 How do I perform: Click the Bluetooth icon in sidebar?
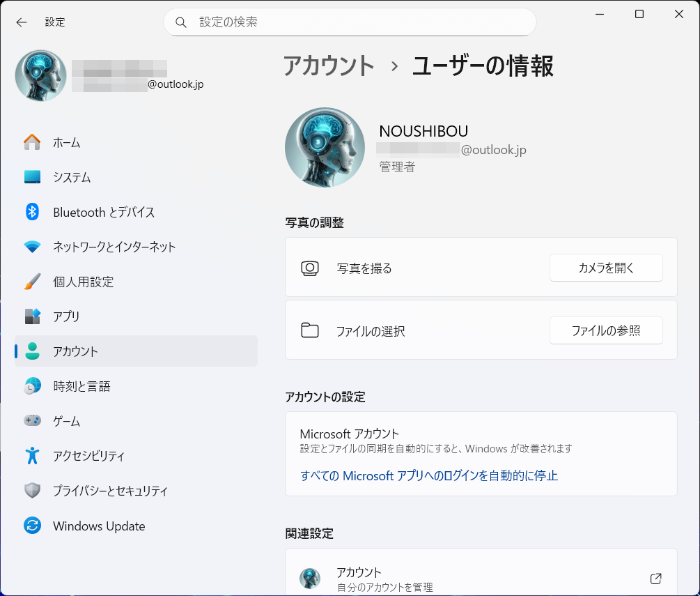coord(32,212)
